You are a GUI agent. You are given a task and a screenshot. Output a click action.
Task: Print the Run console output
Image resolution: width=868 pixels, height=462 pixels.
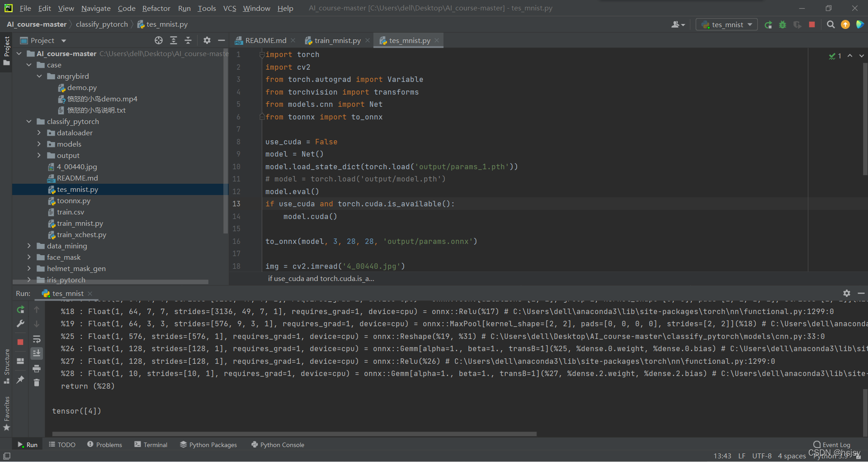point(37,368)
